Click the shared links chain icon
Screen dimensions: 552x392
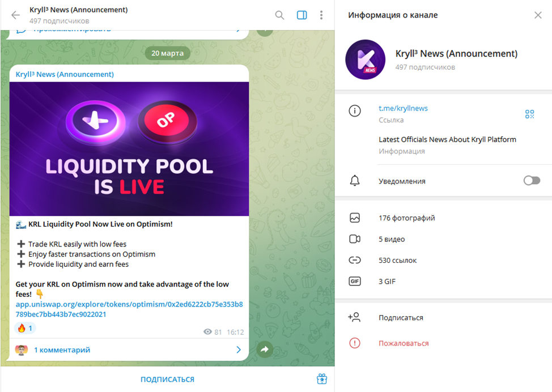click(355, 260)
